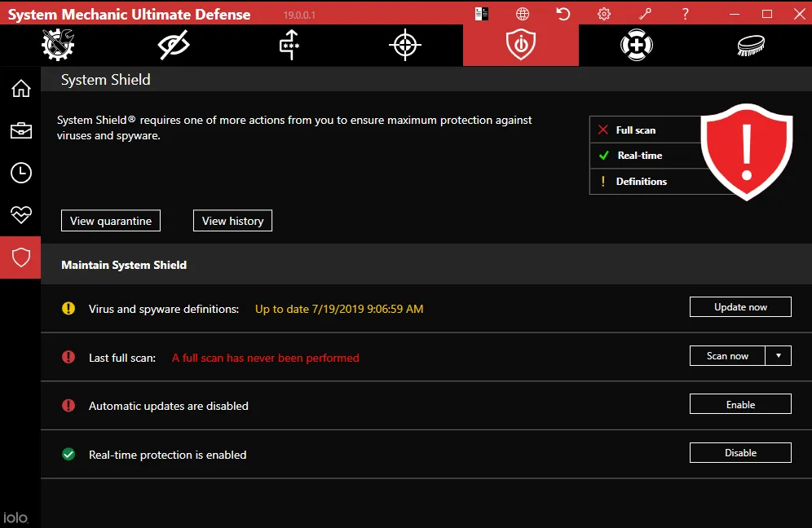Open settings via the gear icon
This screenshot has width=812, height=528.
click(x=604, y=14)
